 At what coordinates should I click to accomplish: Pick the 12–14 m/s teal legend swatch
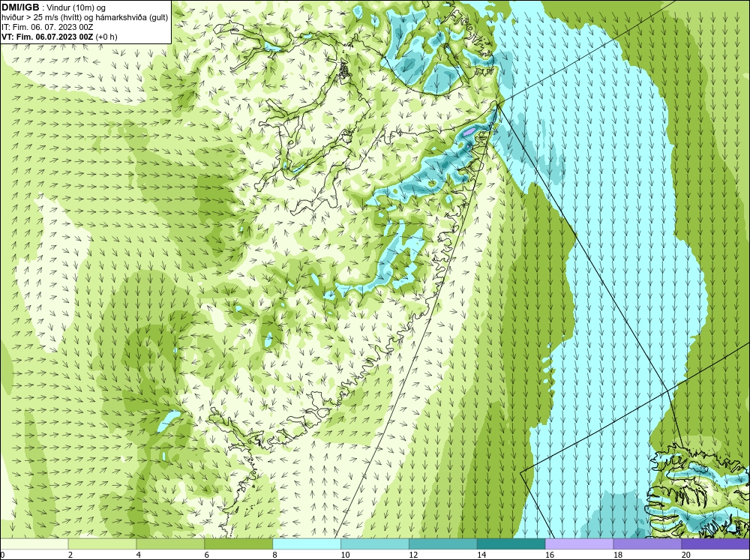[443, 544]
